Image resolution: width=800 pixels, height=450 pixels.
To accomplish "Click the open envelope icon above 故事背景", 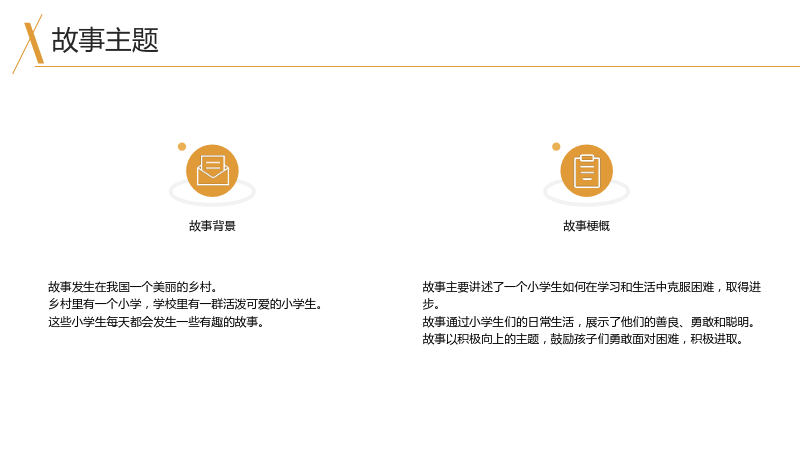I will pos(212,170).
